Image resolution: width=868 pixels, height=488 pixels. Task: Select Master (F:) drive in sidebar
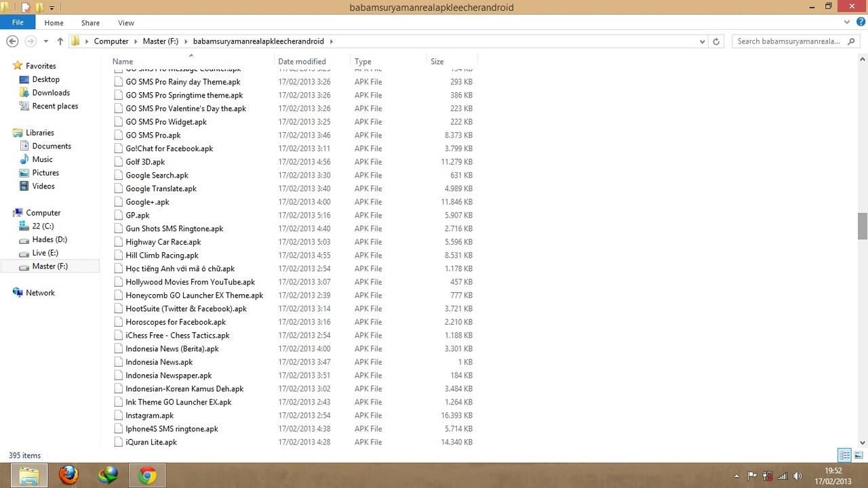50,266
